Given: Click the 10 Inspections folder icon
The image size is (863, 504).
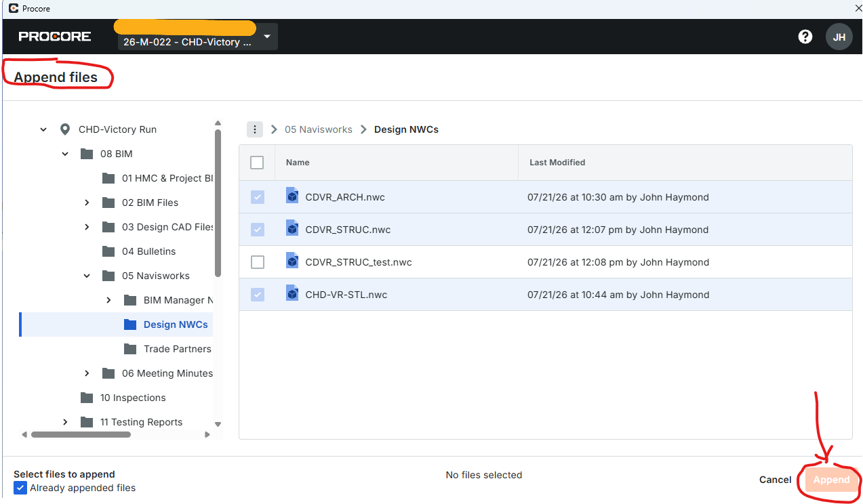Looking at the screenshot, I should pos(87,398).
